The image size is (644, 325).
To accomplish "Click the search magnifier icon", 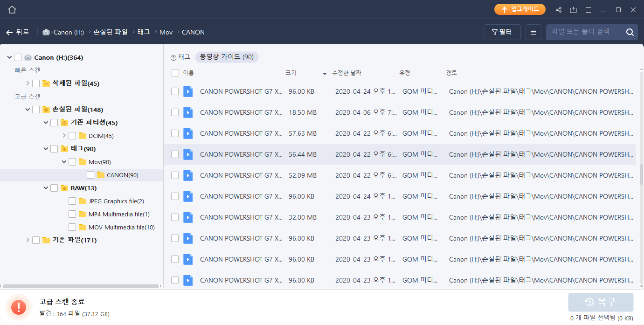I will (630, 32).
